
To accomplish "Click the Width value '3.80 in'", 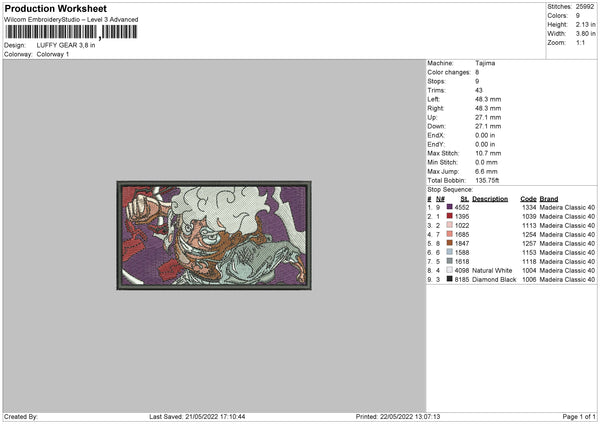I will (585, 34).
